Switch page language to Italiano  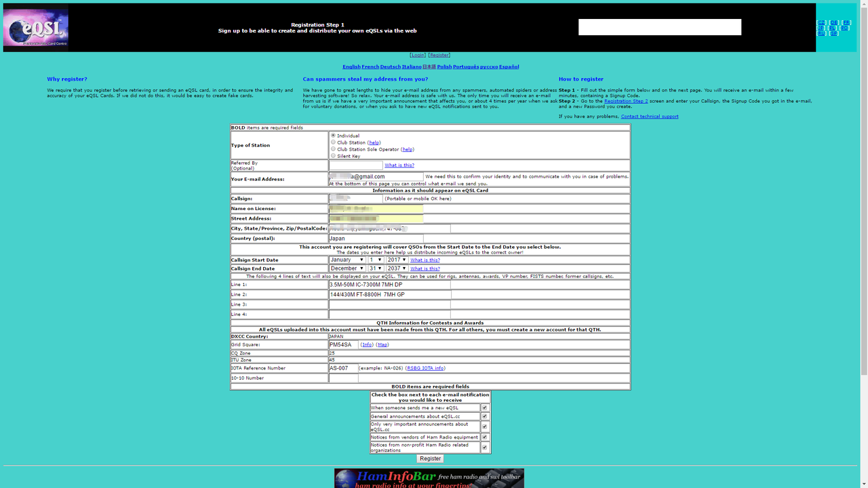click(x=412, y=66)
